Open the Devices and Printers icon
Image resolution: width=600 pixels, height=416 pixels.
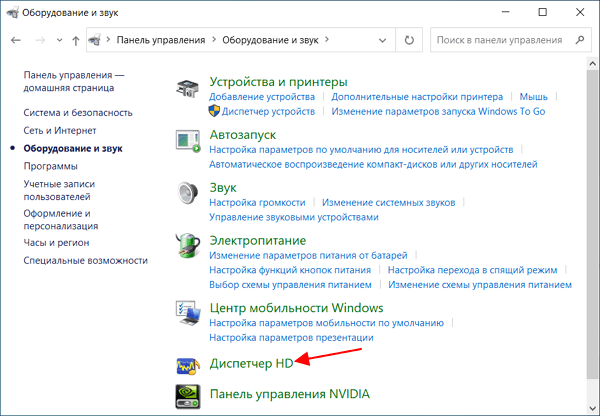point(188,89)
